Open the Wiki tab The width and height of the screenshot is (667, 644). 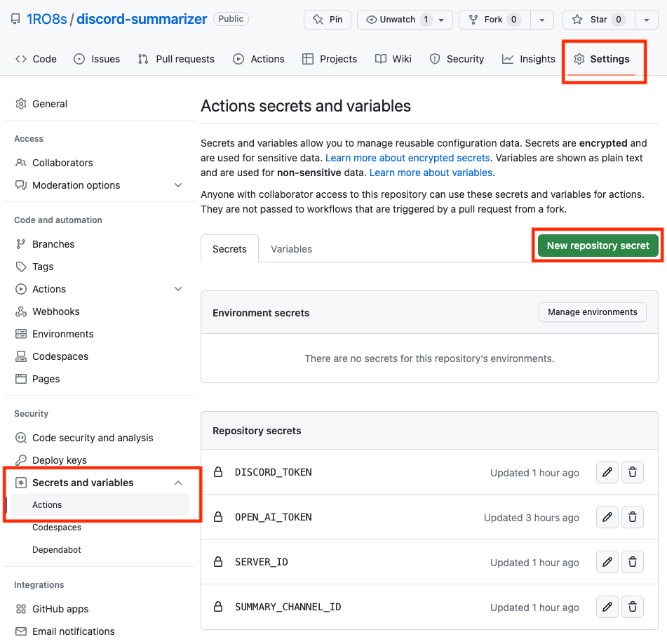pyautogui.click(x=393, y=59)
